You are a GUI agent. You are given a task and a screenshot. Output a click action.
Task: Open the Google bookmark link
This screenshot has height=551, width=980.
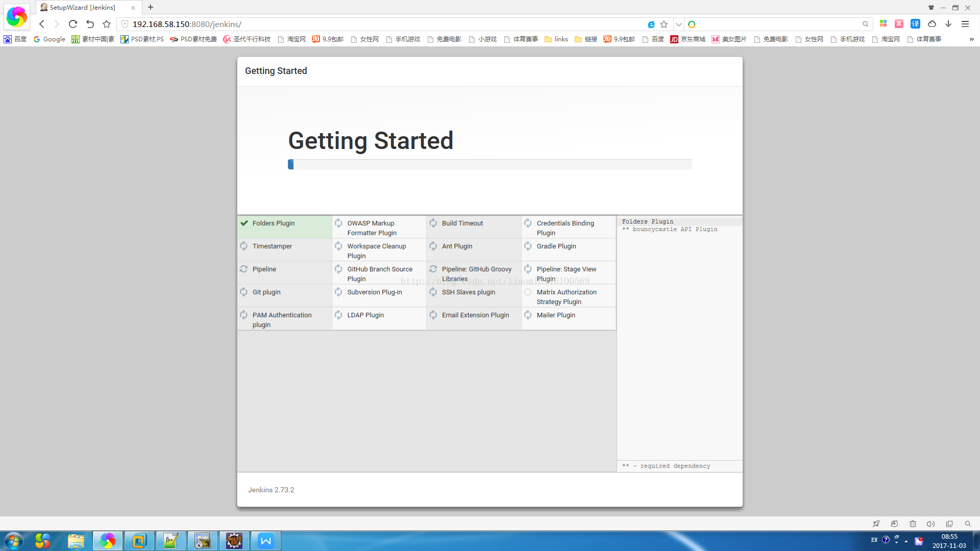tap(50, 39)
